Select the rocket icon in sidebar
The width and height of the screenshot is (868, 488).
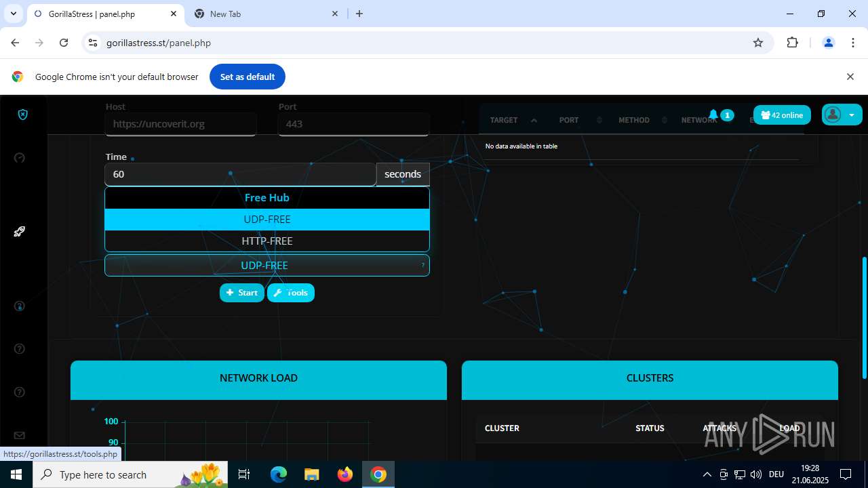click(20, 232)
